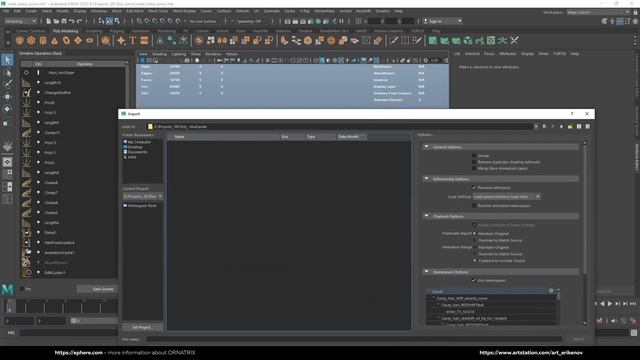Switch to the Rigging shelf tab

click(117, 31)
